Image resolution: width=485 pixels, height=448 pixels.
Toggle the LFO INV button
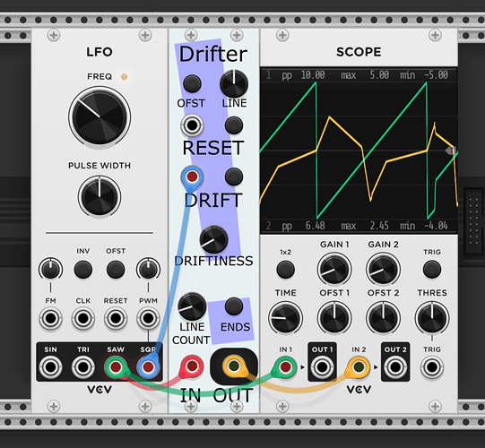tap(82, 270)
